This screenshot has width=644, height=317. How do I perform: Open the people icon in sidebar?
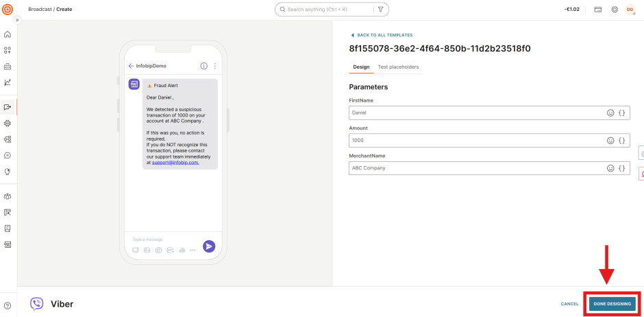point(8,196)
